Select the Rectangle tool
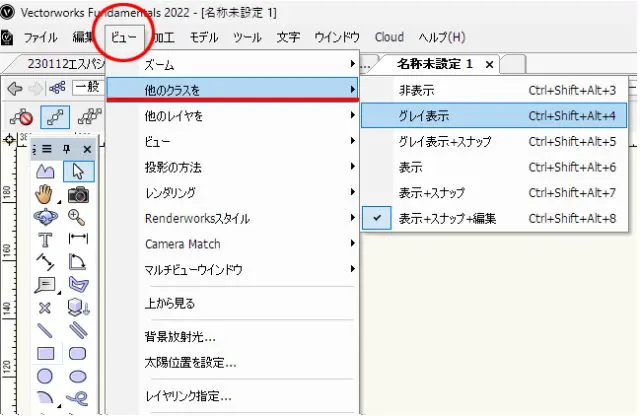 pyautogui.click(x=45, y=353)
